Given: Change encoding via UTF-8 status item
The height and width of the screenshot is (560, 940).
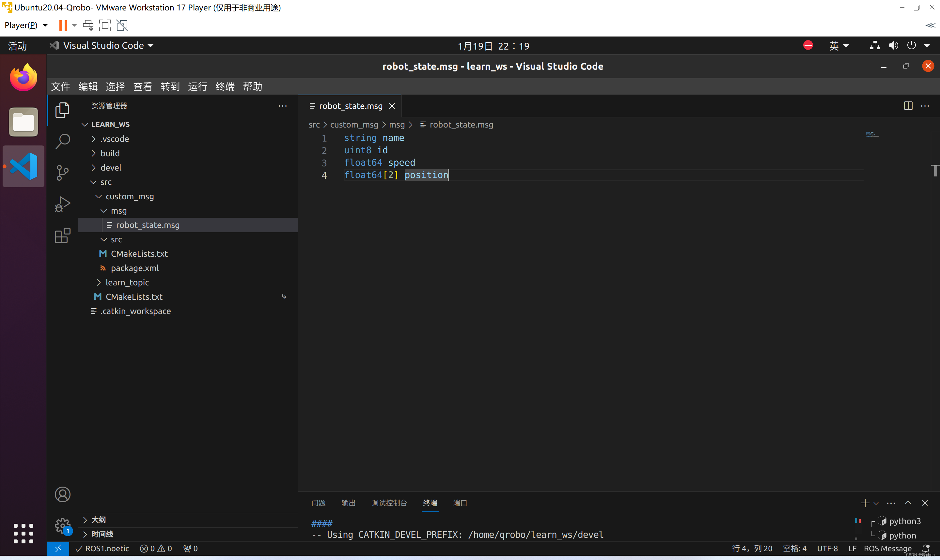Looking at the screenshot, I should click(x=827, y=548).
